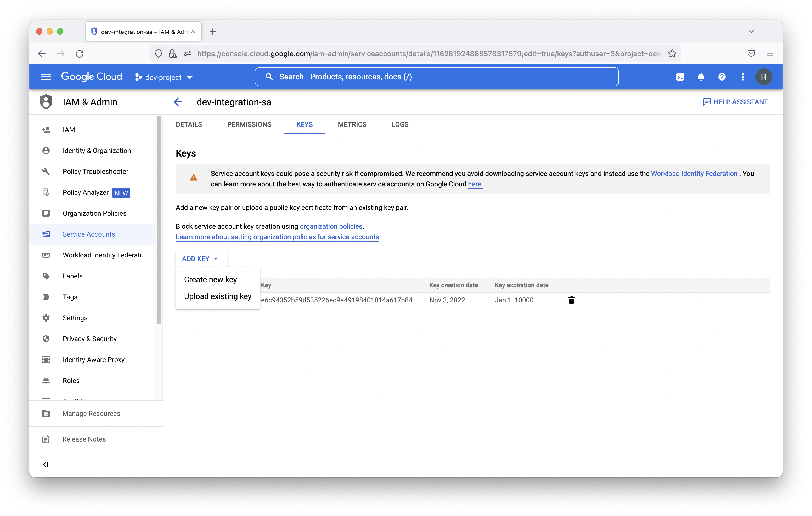Click the Nov 3, 2022 creation date

(x=447, y=300)
